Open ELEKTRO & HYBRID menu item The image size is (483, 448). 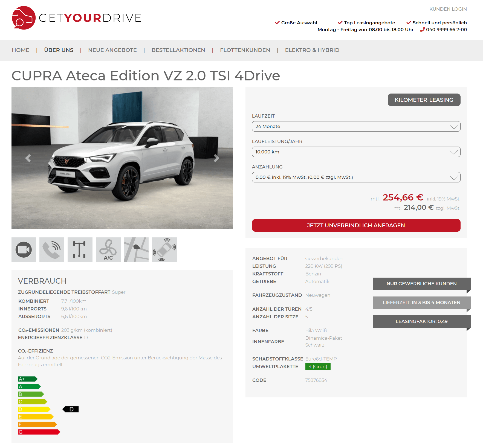pos(312,50)
